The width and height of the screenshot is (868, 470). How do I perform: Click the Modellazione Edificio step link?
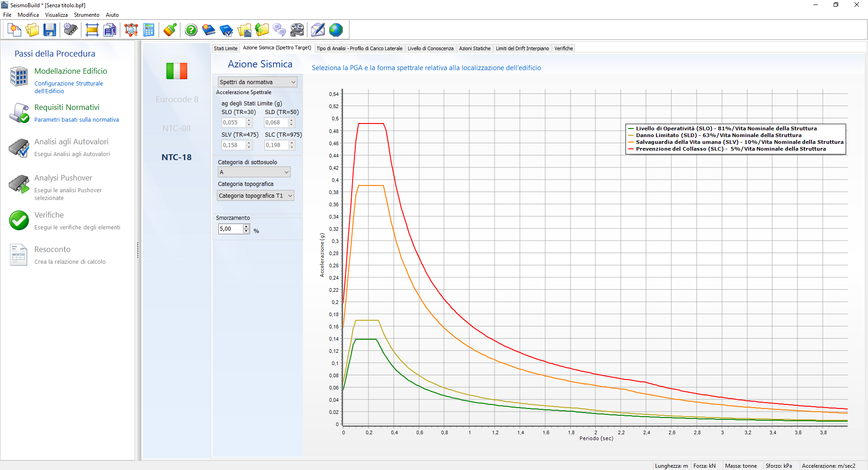click(x=71, y=71)
